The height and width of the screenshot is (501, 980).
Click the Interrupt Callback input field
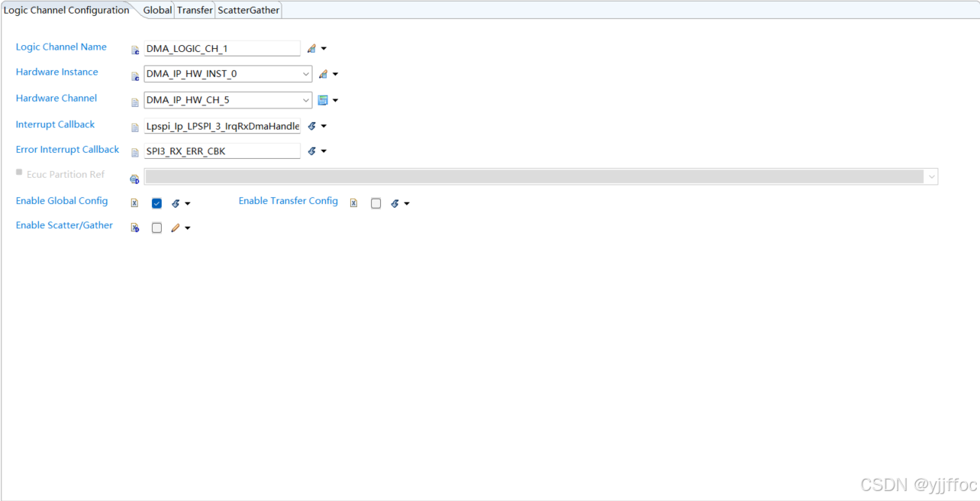222,126
